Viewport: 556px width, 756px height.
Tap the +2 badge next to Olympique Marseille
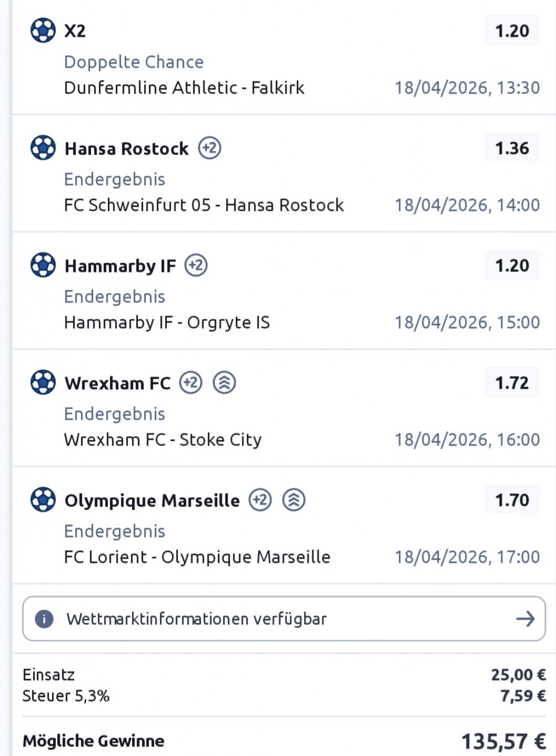[x=260, y=499]
